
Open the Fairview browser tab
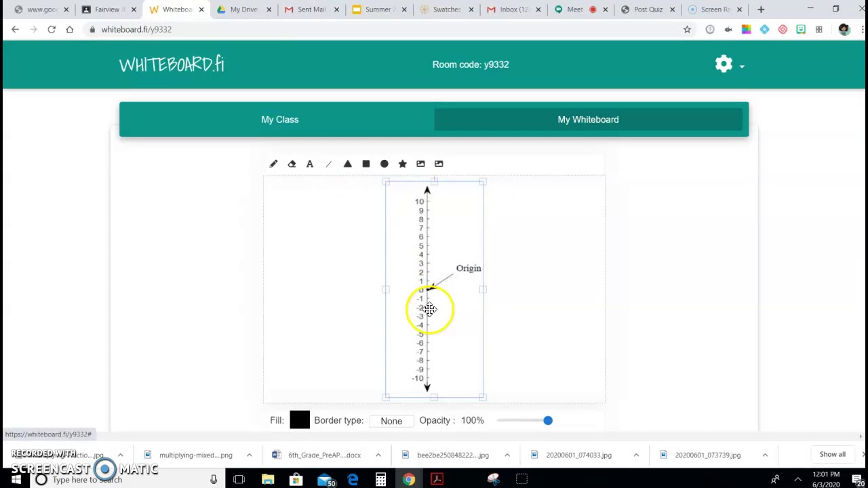[x=107, y=9]
